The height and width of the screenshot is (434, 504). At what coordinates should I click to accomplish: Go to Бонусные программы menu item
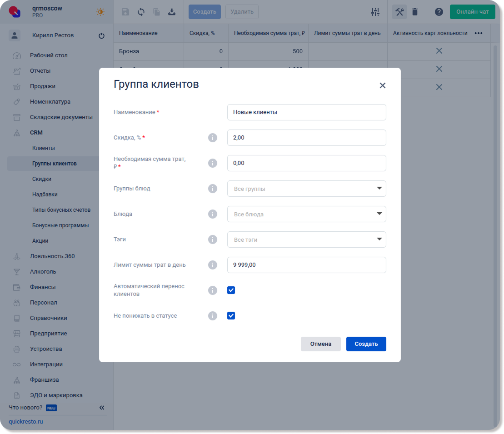tap(60, 225)
